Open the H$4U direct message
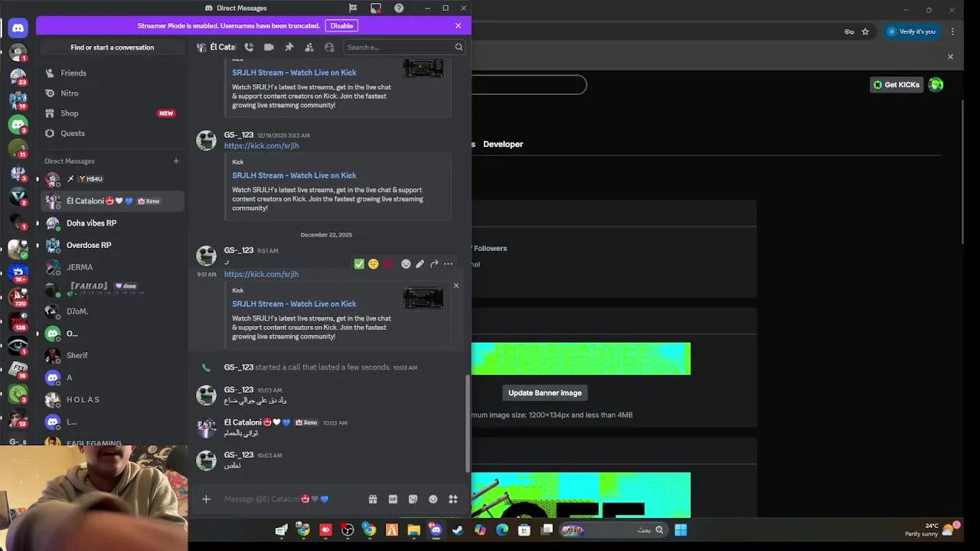This screenshot has width=980, height=551. (x=112, y=178)
